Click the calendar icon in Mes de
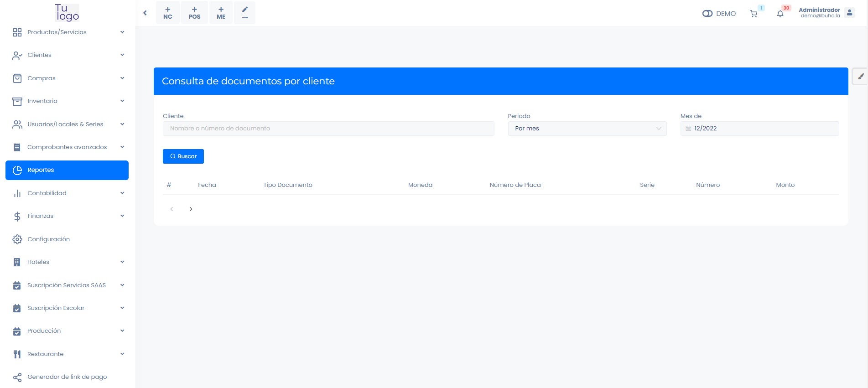The width and height of the screenshot is (868, 388). (688, 129)
